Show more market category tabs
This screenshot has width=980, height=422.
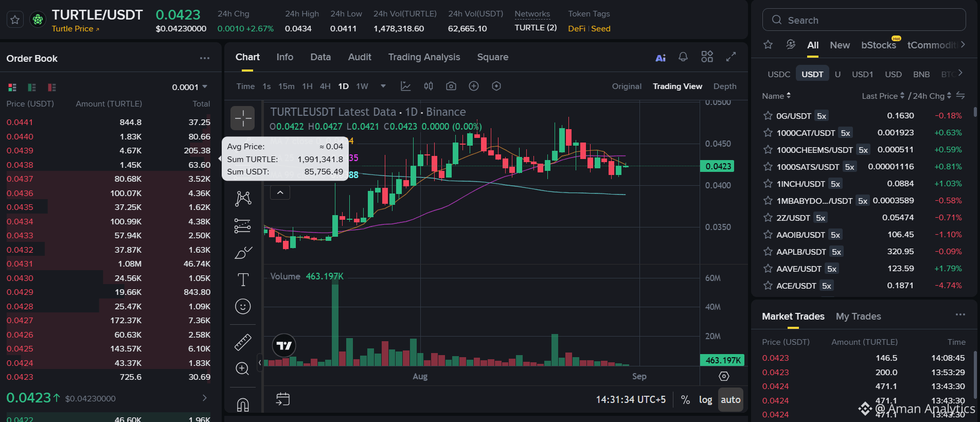(963, 45)
